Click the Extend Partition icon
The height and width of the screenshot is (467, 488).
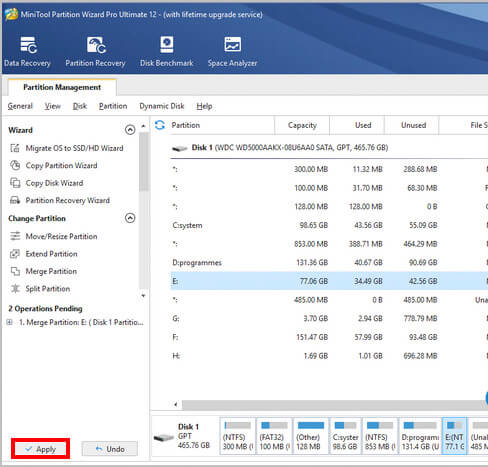[x=15, y=254]
